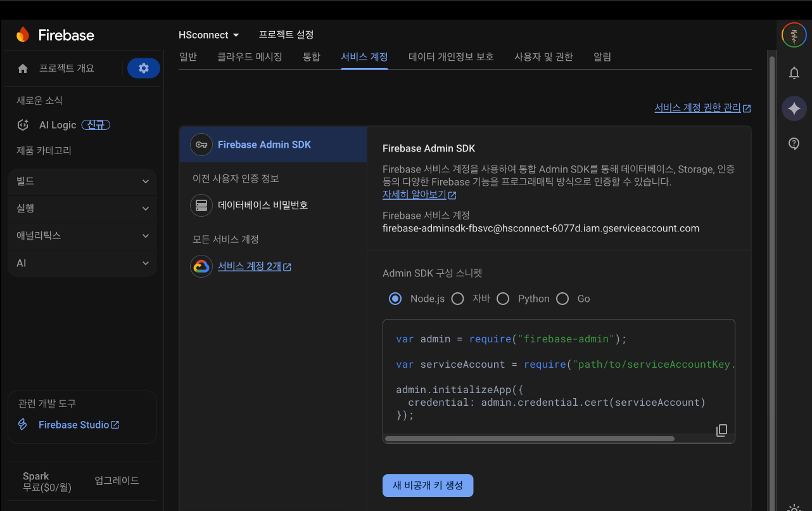Expand the 실행 category
Viewport: 812px width, 511px height.
click(82, 209)
